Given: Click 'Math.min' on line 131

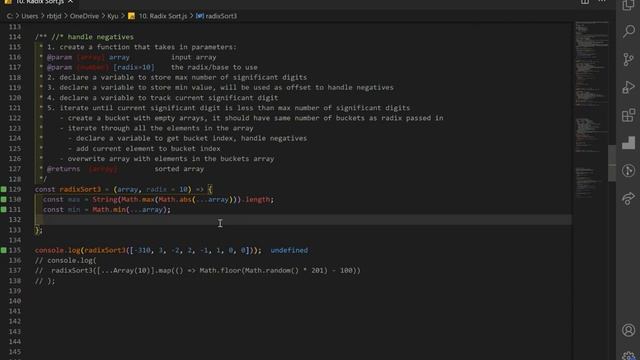Looking at the screenshot, I should pyautogui.click(x=109, y=209).
